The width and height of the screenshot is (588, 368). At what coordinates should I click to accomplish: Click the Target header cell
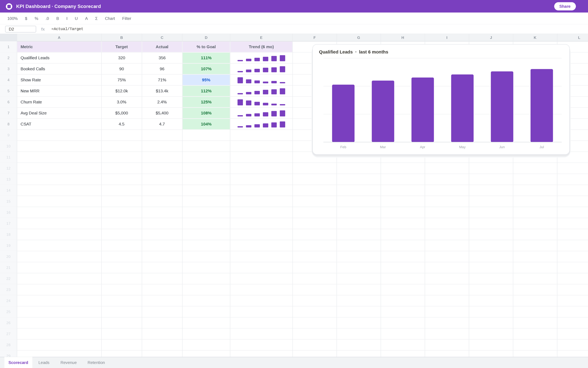coord(122,47)
